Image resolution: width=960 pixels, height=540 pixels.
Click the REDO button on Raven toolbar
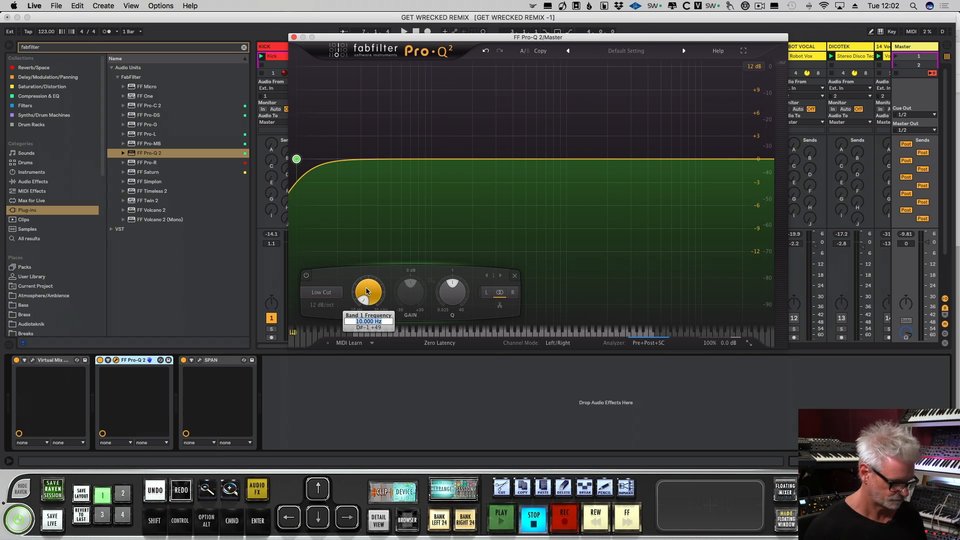tap(181, 490)
